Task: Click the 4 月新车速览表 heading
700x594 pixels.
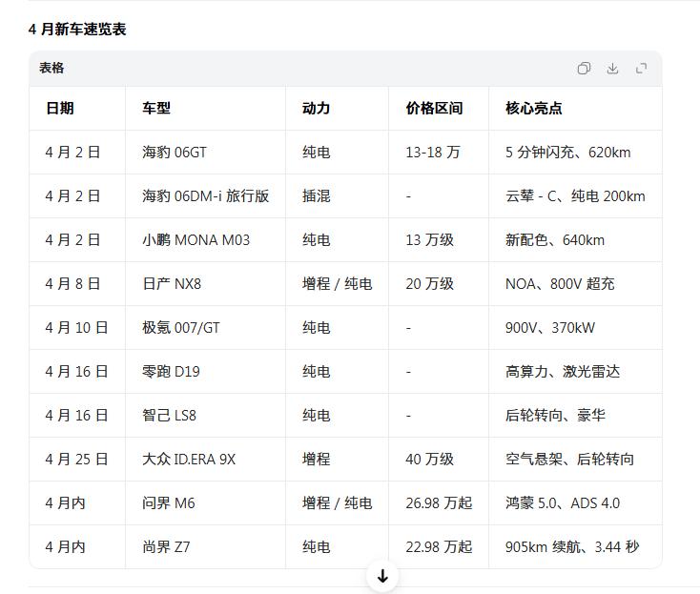Action: point(77,30)
